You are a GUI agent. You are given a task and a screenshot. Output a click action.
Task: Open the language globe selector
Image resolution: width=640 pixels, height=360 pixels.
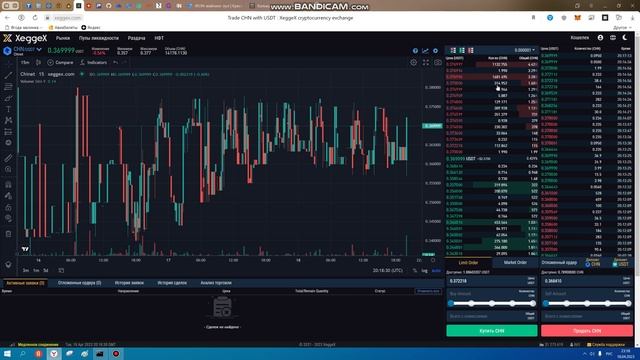(x=613, y=38)
